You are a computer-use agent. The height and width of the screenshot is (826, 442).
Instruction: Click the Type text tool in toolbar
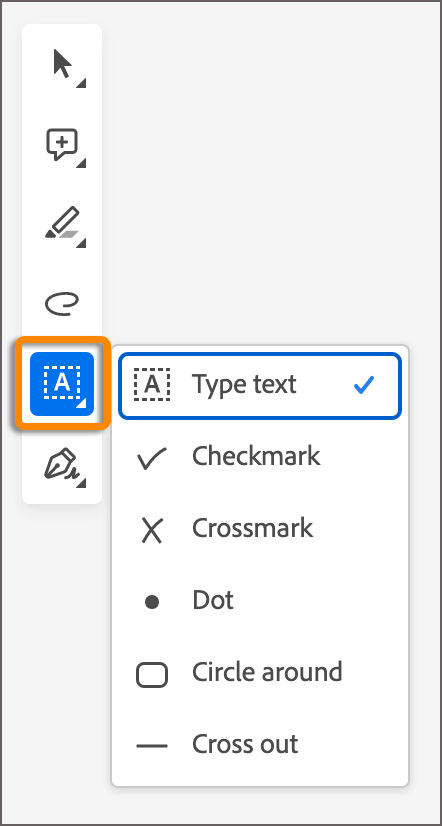pos(62,384)
